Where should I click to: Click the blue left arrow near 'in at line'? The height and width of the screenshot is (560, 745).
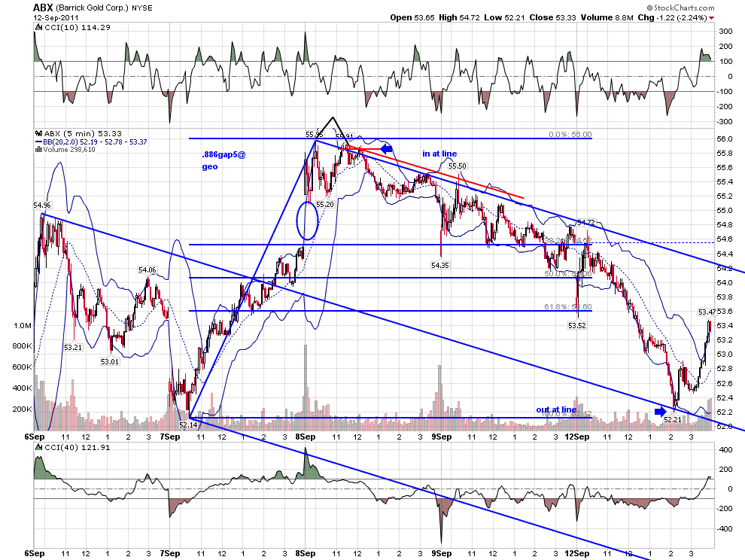386,149
